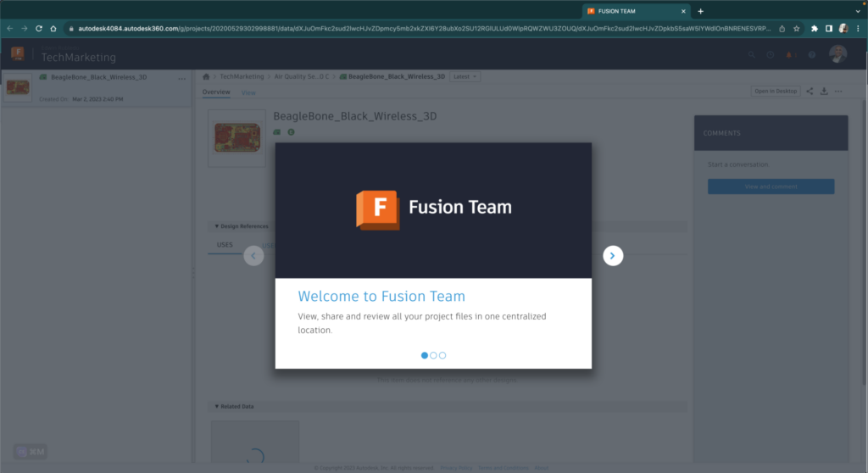Go to the previous welcome slide arrow

(253, 256)
